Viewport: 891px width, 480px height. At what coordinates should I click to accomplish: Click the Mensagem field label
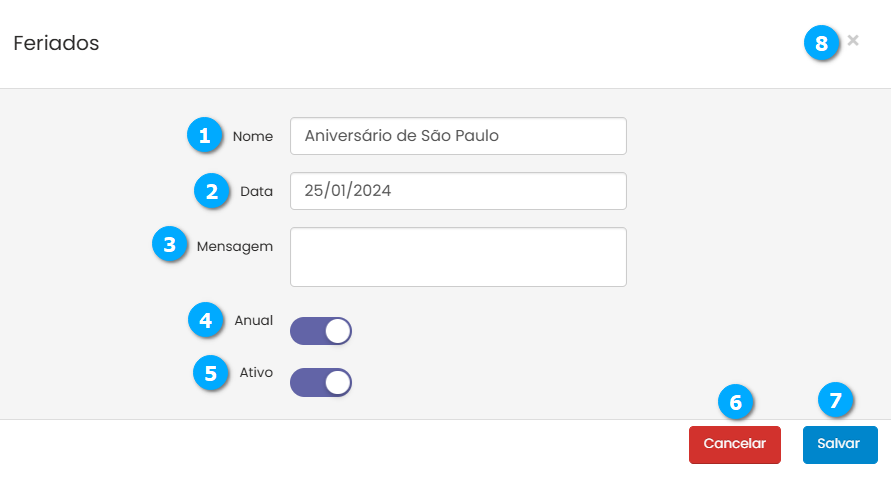(x=235, y=246)
